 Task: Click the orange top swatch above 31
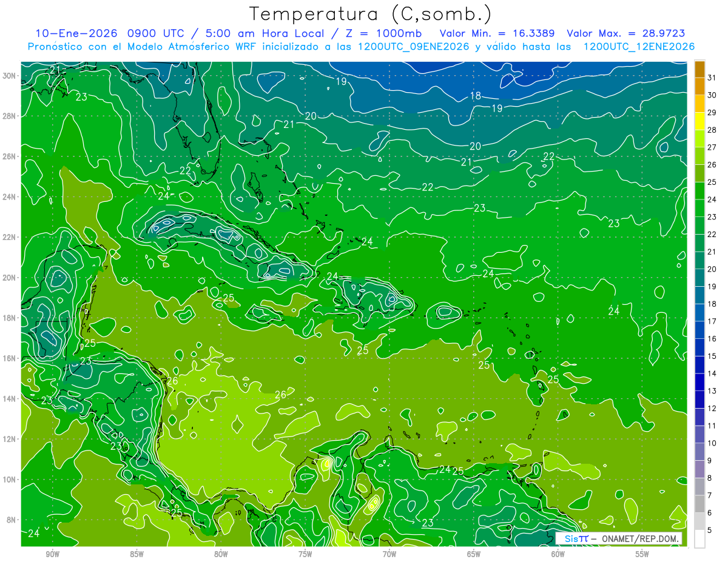(699, 69)
